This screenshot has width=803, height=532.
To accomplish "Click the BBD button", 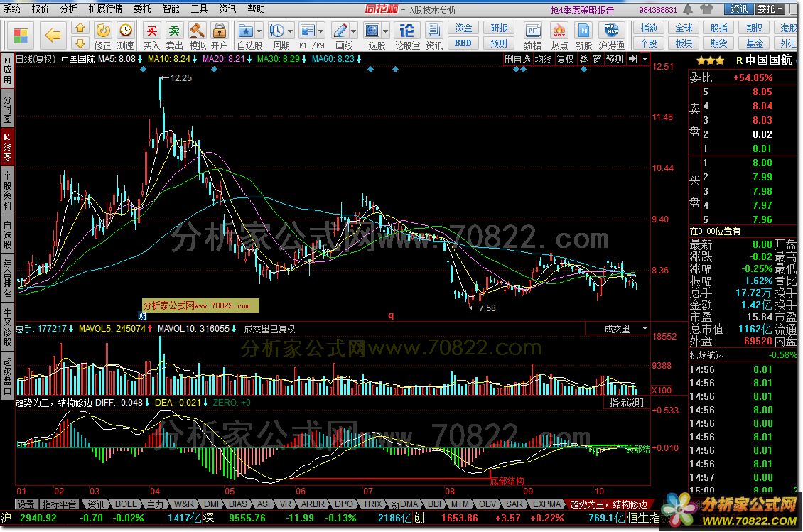I will (x=463, y=43).
